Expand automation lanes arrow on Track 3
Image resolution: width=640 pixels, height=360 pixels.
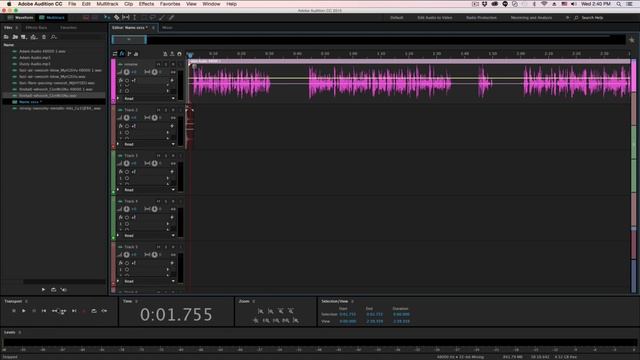118,190
